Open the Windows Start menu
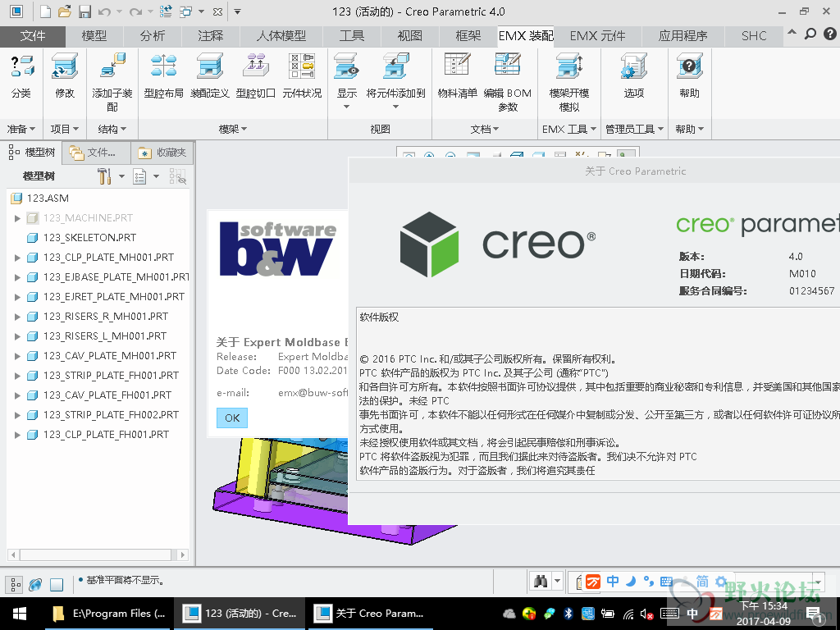840x630 pixels. click(x=19, y=614)
